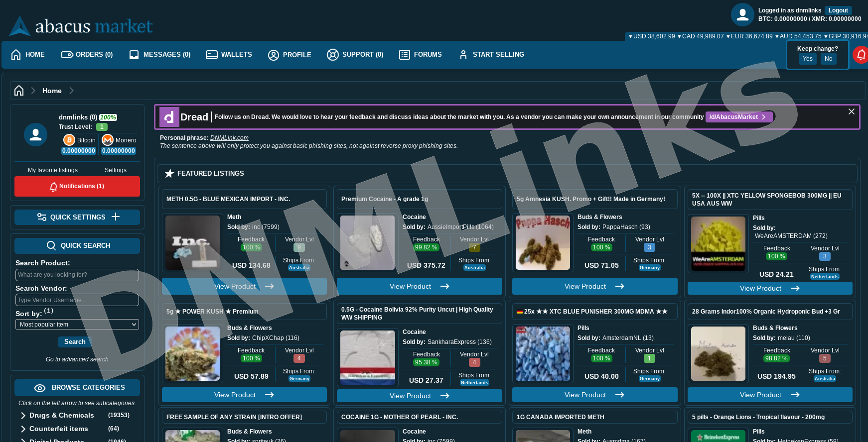
Task: Click the plus icon in Quick Settings
Action: 116,217
